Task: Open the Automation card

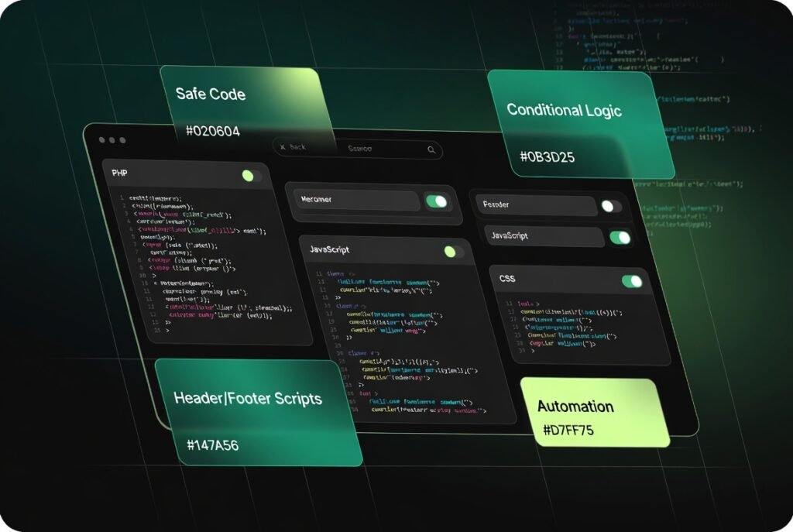Action: (595, 413)
